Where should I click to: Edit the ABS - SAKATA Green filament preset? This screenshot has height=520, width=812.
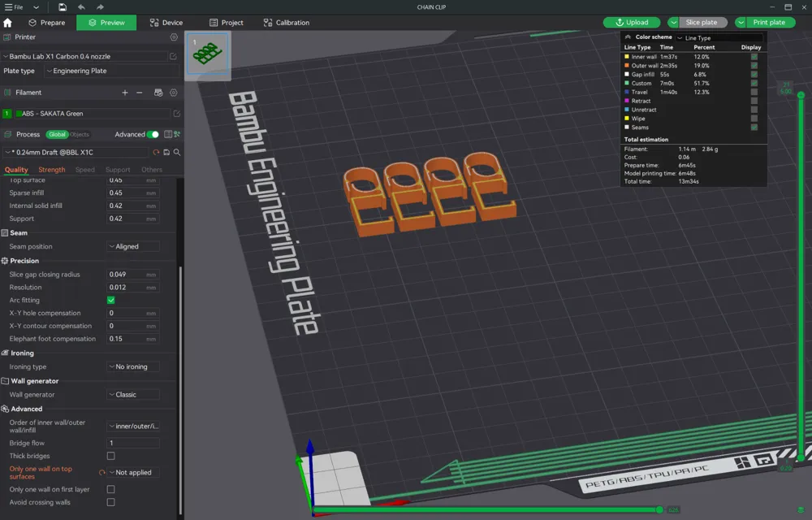tap(176, 114)
